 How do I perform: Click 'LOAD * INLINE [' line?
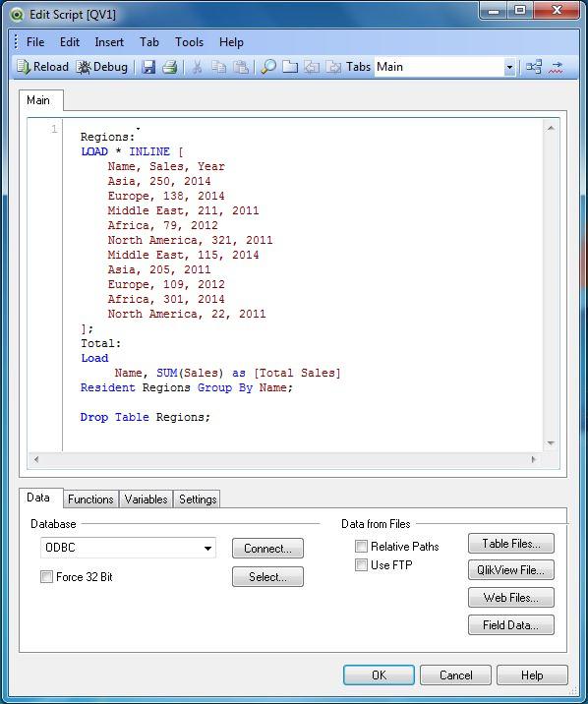pyautogui.click(x=132, y=151)
